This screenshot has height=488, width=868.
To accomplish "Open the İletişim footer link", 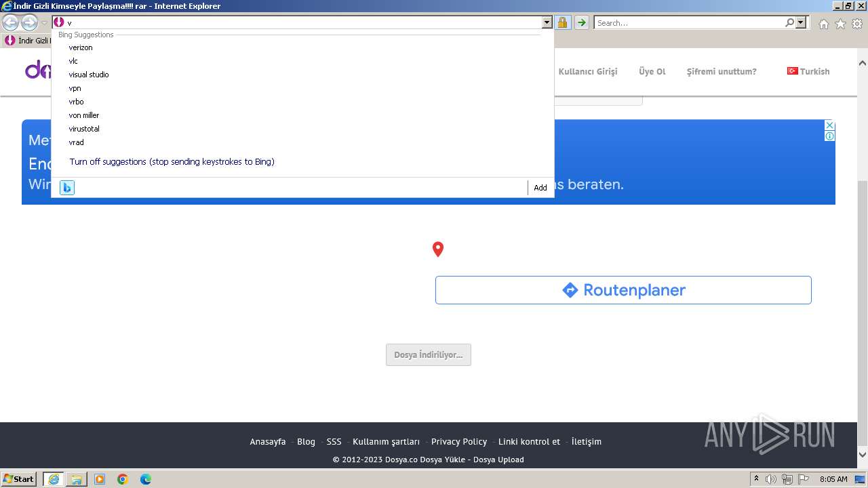I will (x=587, y=441).
